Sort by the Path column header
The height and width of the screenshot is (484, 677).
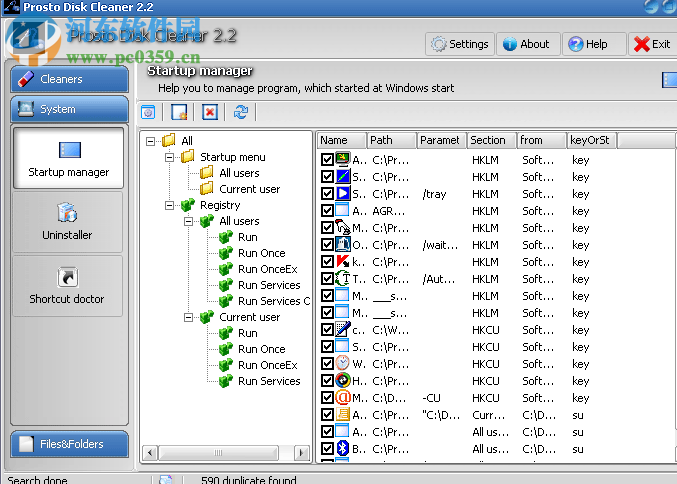point(392,140)
